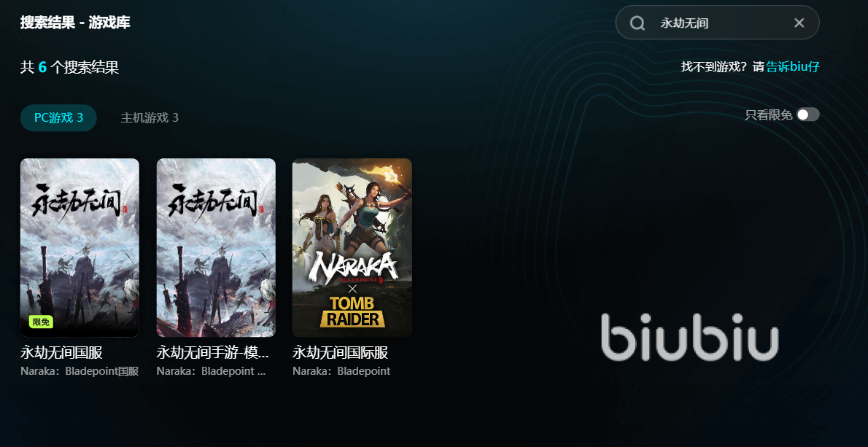This screenshot has width=868, height=447.
Task: Click the 告诉biu仔 link
Action: pos(793,67)
